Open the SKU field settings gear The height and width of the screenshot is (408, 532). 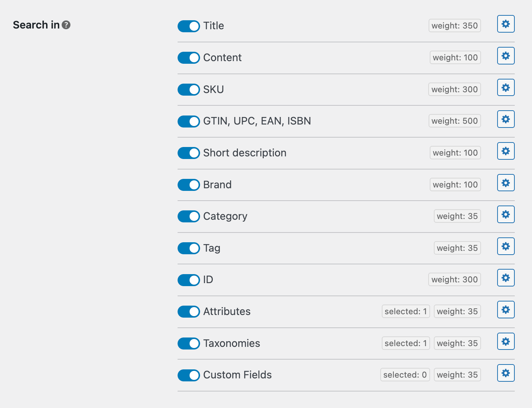505,88
